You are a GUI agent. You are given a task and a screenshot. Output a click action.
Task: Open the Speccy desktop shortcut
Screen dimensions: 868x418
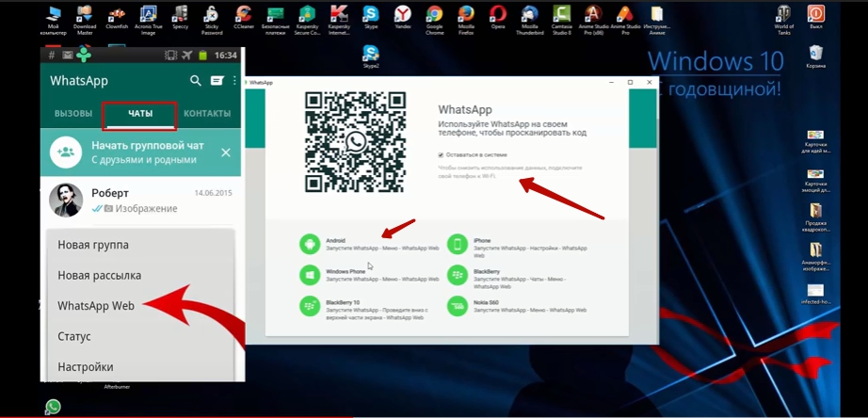tap(180, 20)
